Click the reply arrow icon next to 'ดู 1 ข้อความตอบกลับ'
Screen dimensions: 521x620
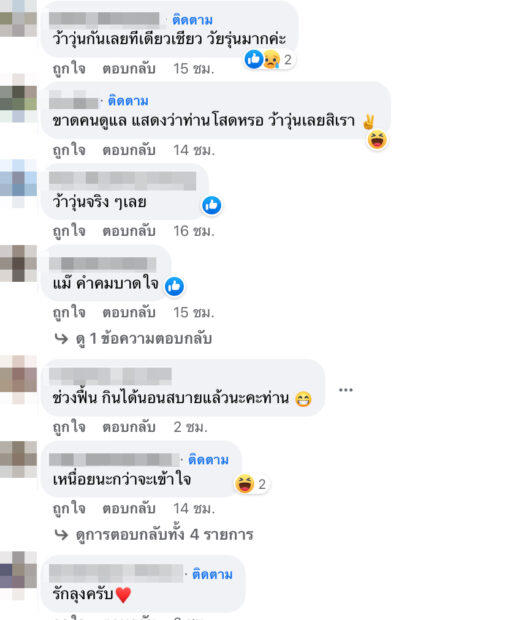click(61, 339)
